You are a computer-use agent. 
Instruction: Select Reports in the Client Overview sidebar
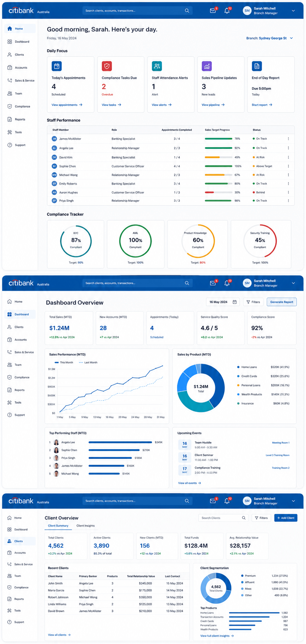coord(20,599)
